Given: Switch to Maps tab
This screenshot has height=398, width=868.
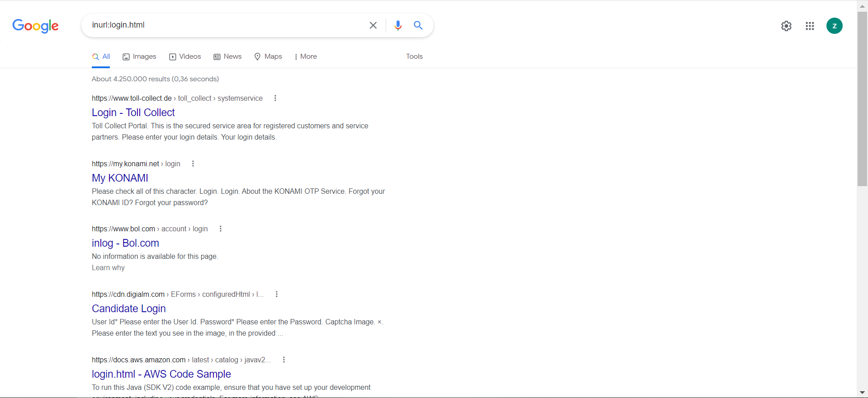Looking at the screenshot, I should [x=268, y=56].
